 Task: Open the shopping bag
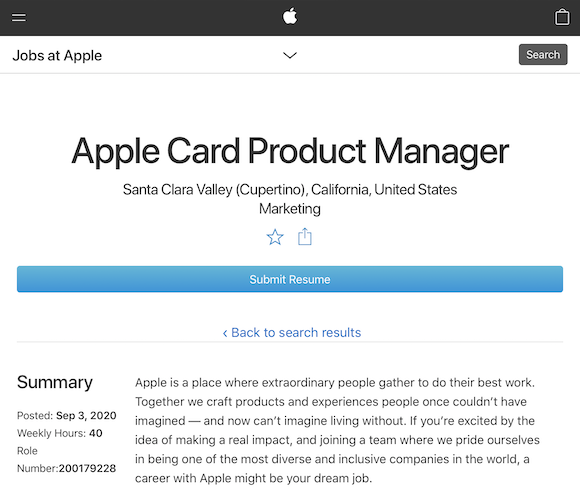pos(562,17)
